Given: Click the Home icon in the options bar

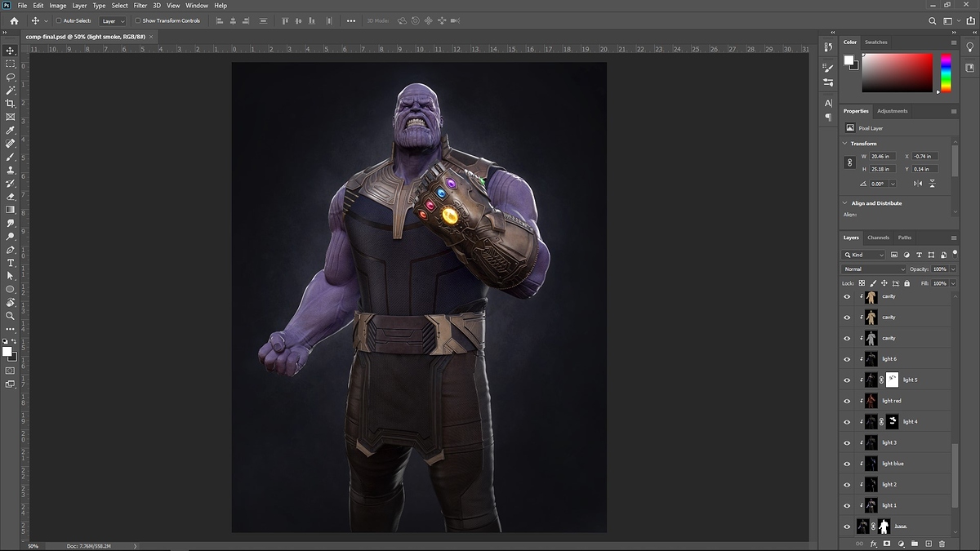Looking at the screenshot, I should coord(14,20).
